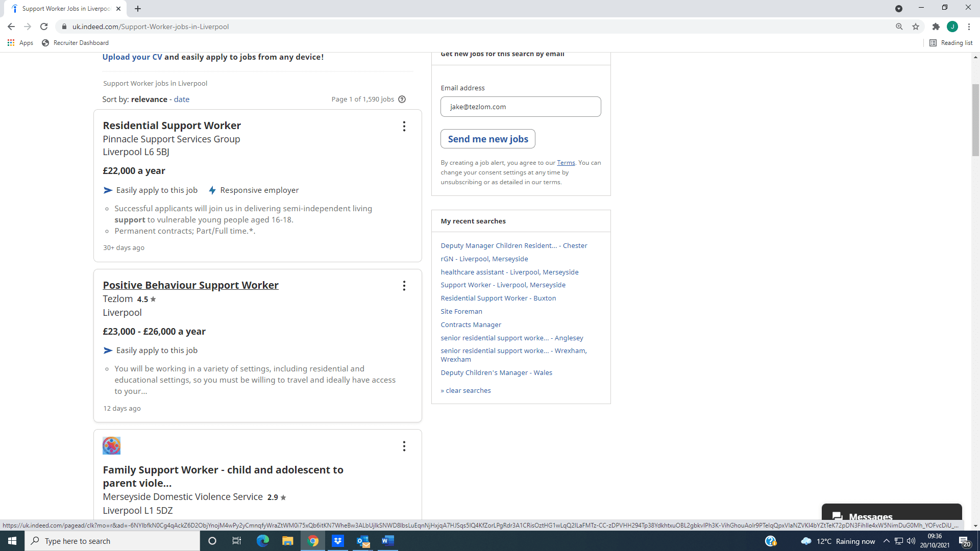Sort results by date
Screen dimensions: 980x551
pyautogui.click(x=181, y=99)
